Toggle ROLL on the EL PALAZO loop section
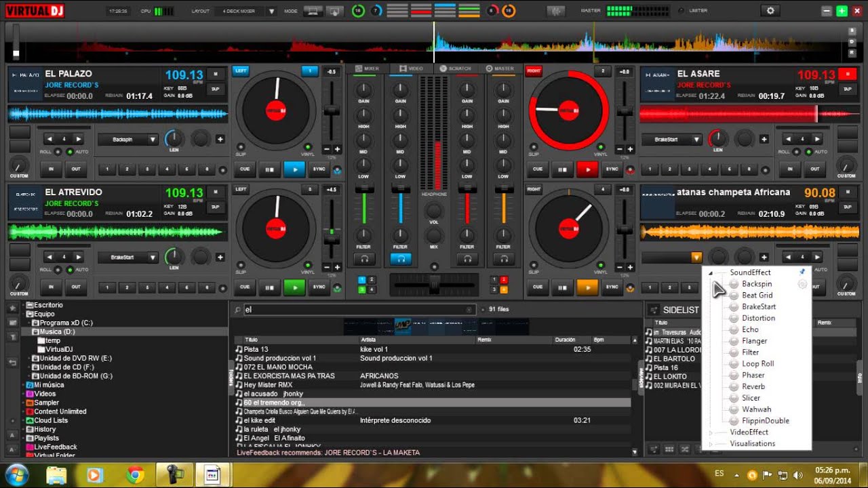This screenshot has width=868, height=488. [58, 152]
